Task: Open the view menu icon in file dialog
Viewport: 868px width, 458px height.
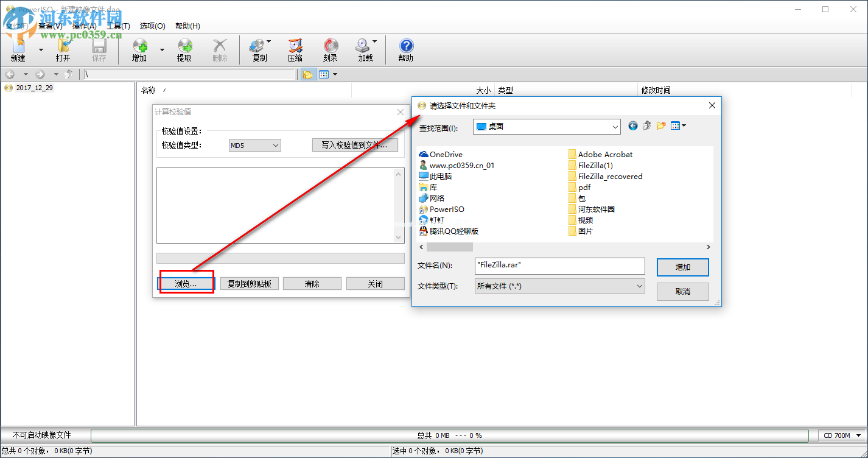Action: pyautogui.click(x=678, y=126)
